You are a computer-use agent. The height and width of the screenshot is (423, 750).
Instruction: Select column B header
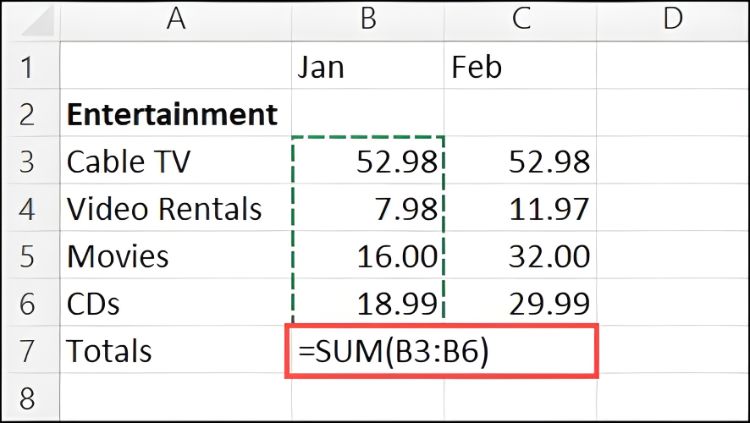pos(368,21)
